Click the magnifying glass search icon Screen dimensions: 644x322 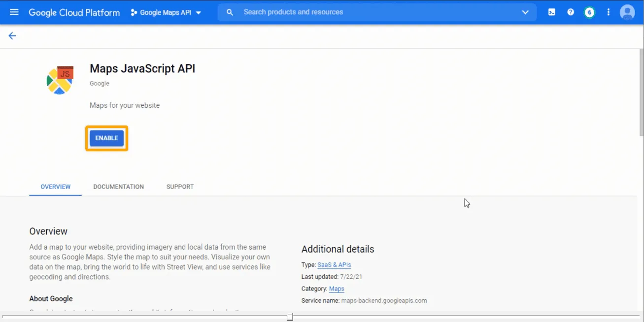click(x=230, y=12)
